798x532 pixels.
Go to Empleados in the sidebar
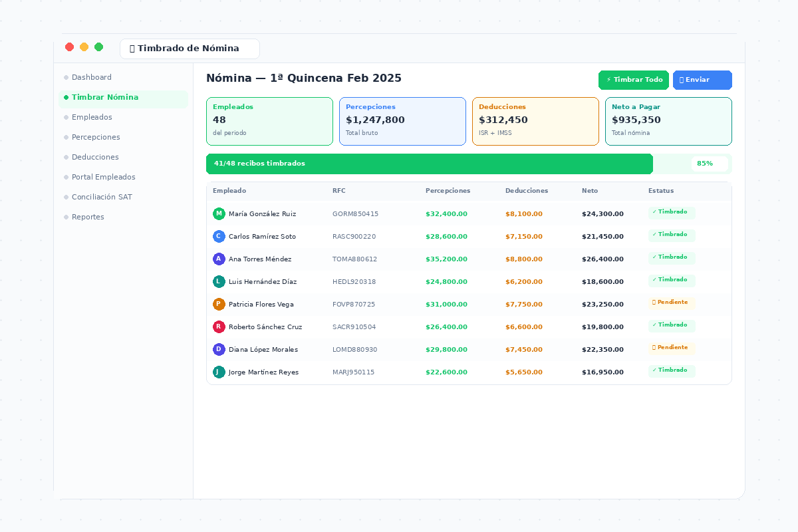coord(123,117)
